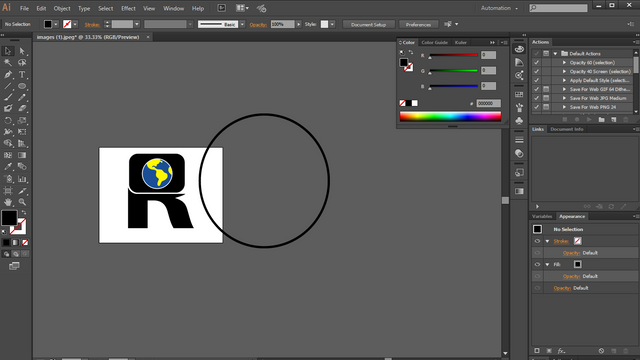Open Stroke panel via Stroke link
This screenshot has width=640, height=360.
click(x=92, y=25)
